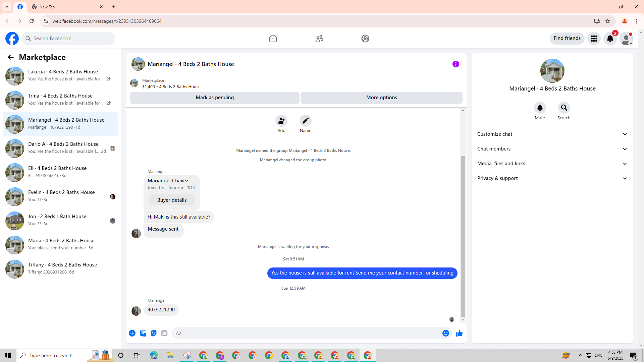
Task: Open the Lakecia conversation
Action: coord(60,76)
